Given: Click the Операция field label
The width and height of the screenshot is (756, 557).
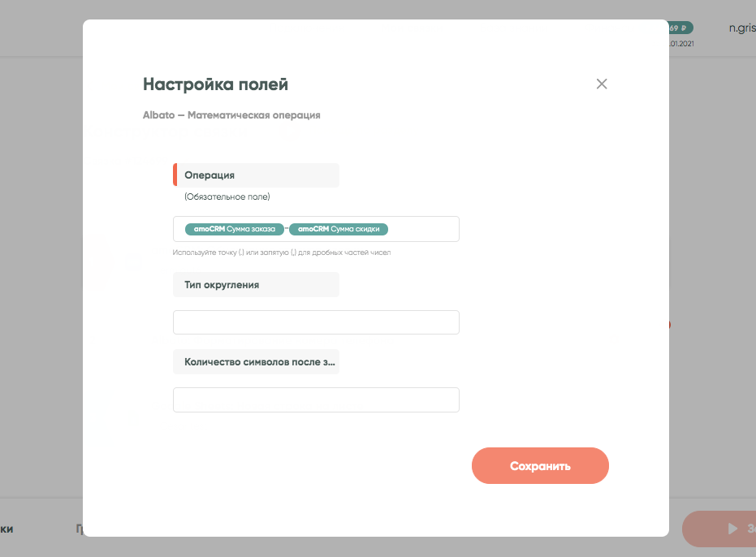Looking at the screenshot, I should [210, 175].
